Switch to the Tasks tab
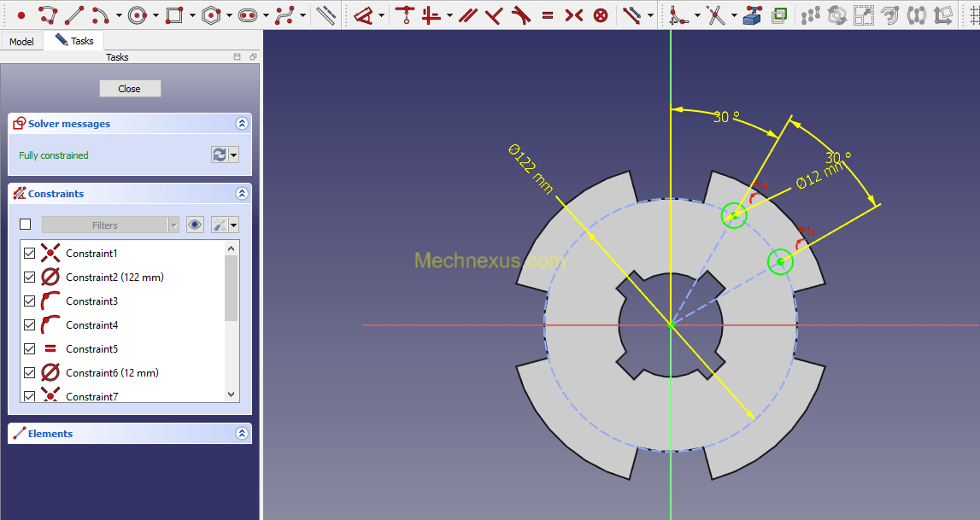The image size is (980, 520). point(74,41)
